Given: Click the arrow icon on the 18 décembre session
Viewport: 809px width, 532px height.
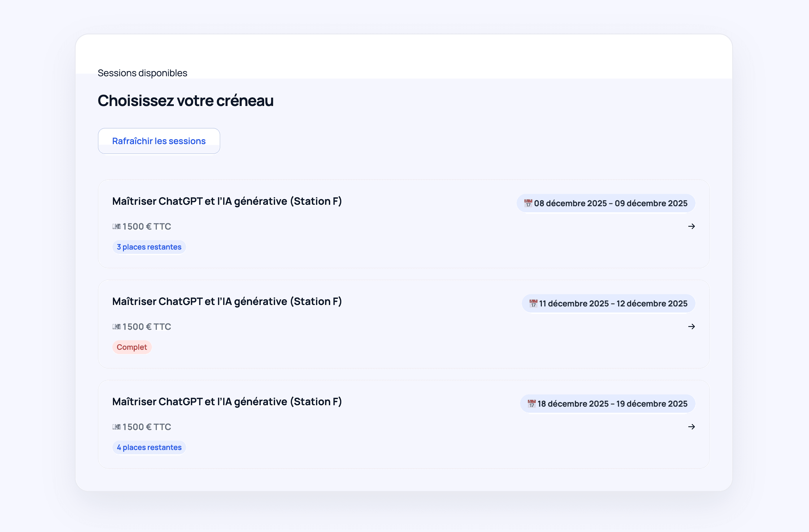Looking at the screenshot, I should pyautogui.click(x=692, y=427).
